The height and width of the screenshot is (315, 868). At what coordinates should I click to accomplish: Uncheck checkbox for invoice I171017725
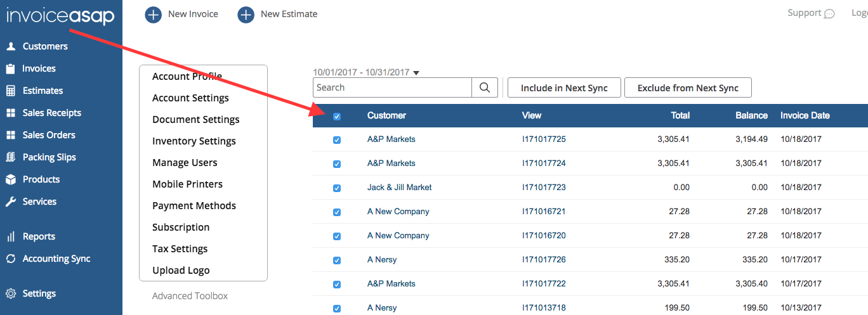click(337, 140)
